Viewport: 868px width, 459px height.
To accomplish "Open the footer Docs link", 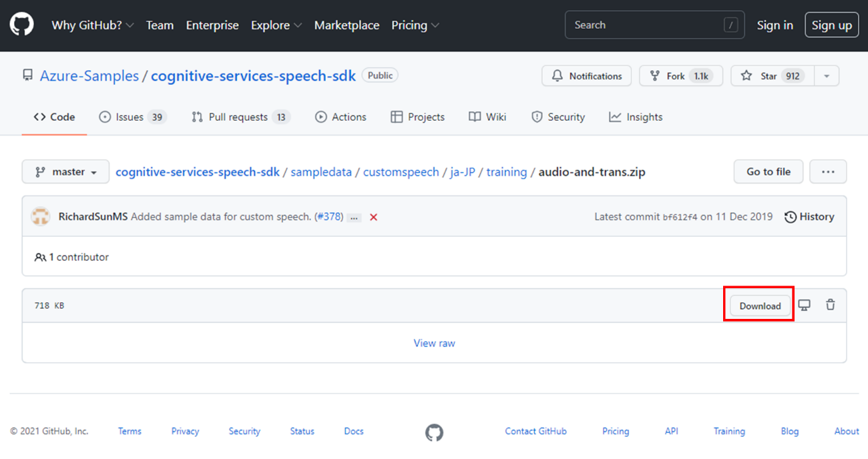I will click(x=354, y=431).
